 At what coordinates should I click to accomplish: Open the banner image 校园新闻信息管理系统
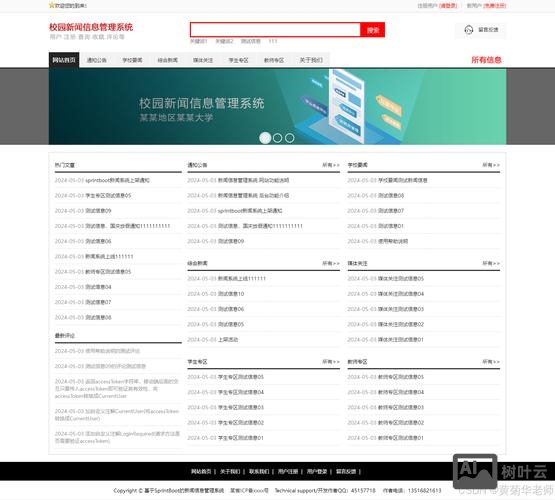tap(278, 106)
